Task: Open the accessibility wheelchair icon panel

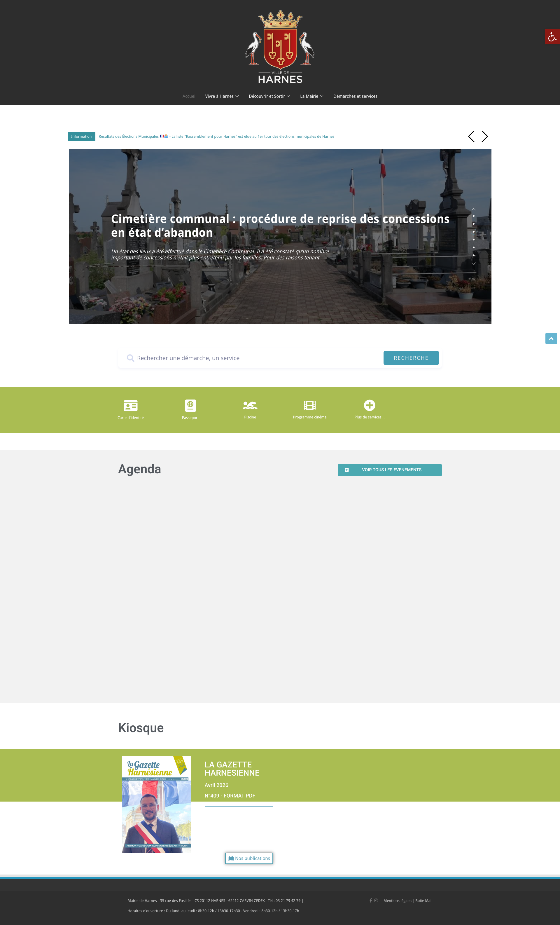Action: tap(552, 37)
